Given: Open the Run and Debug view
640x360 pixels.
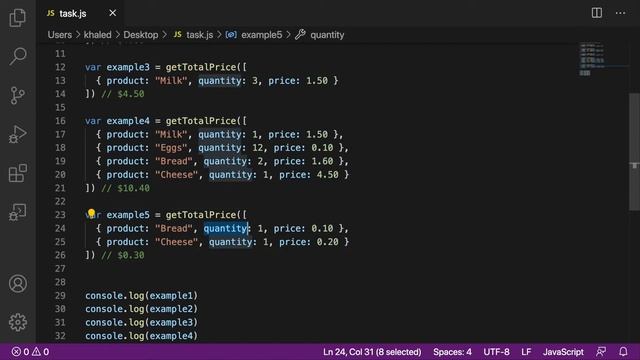Looking at the screenshot, I should pos(18,134).
